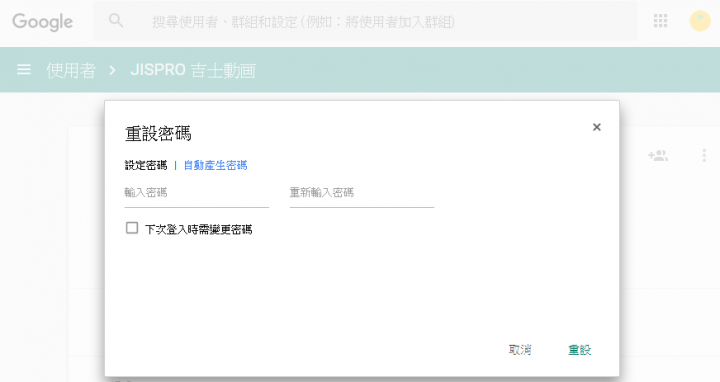Go to 使用者 breadcrumb
Viewport: 720px width, 382px height.
pos(71,70)
